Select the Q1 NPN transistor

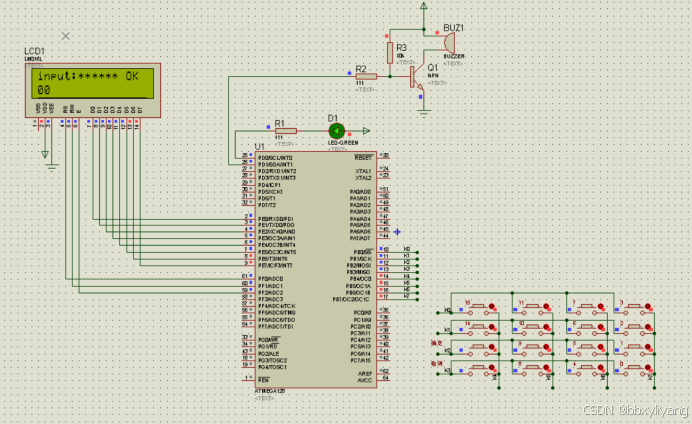[416, 77]
